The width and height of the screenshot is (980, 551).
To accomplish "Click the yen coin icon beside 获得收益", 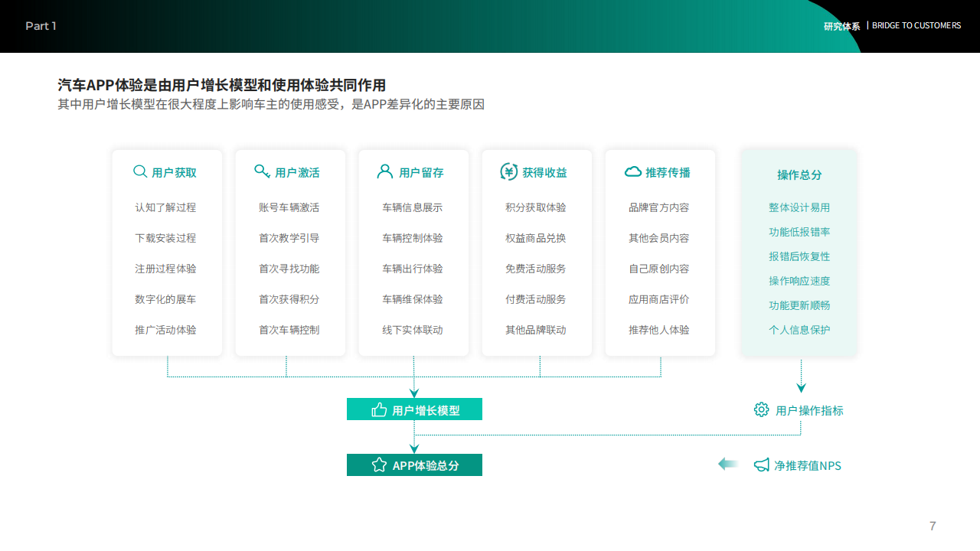I will click(x=508, y=171).
